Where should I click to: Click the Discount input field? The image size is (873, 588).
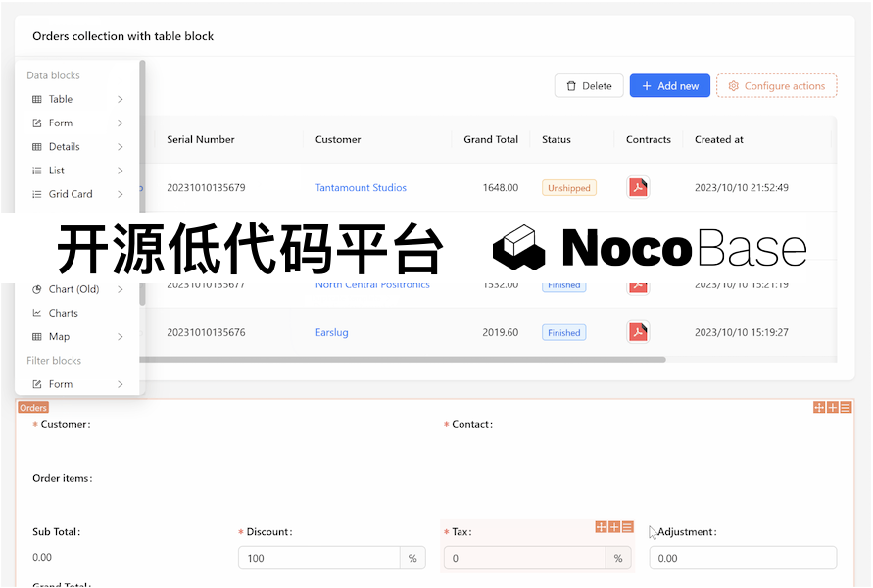click(x=319, y=558)
